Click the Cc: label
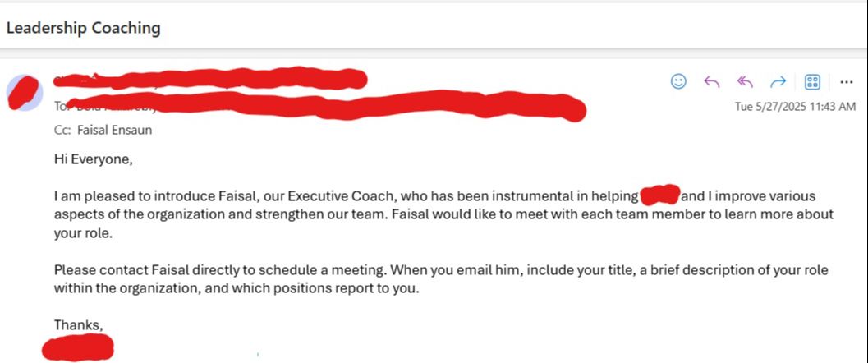The width and height of the screenshot is (868, 363). [62, 130]
